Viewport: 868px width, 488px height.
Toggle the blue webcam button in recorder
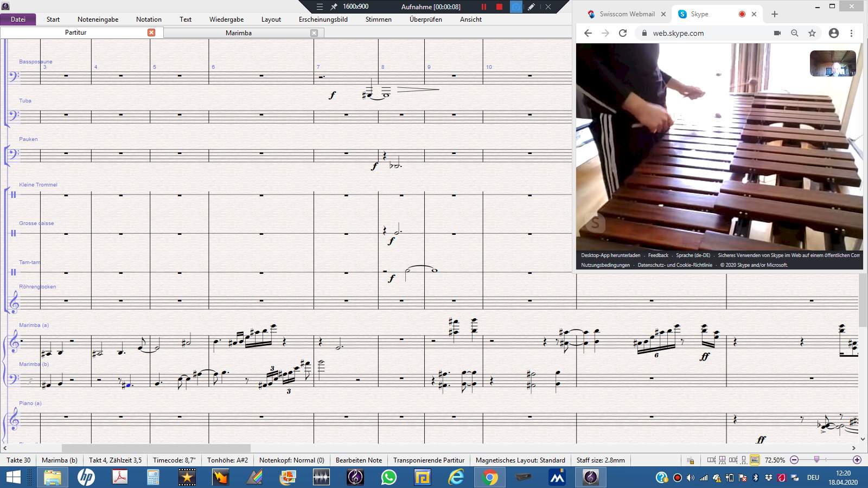click(516, 7)
